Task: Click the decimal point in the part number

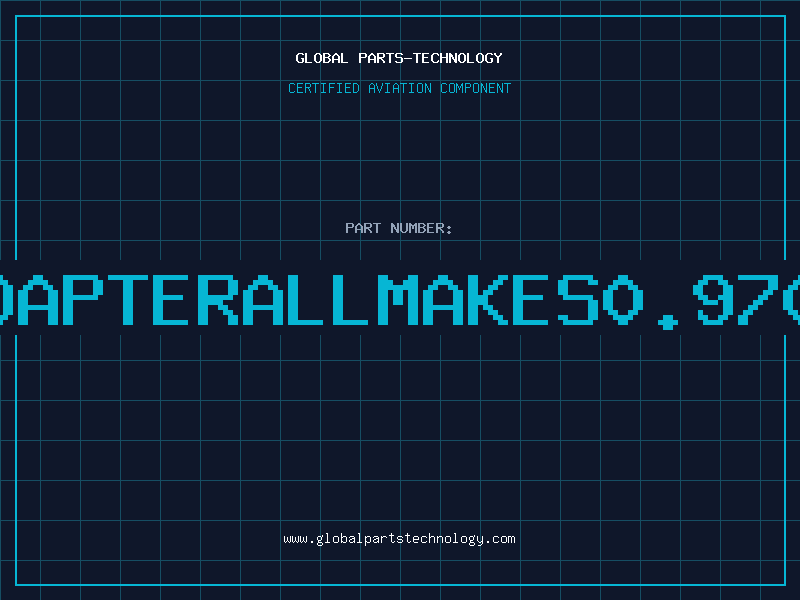Action: (x=668, y=320)
